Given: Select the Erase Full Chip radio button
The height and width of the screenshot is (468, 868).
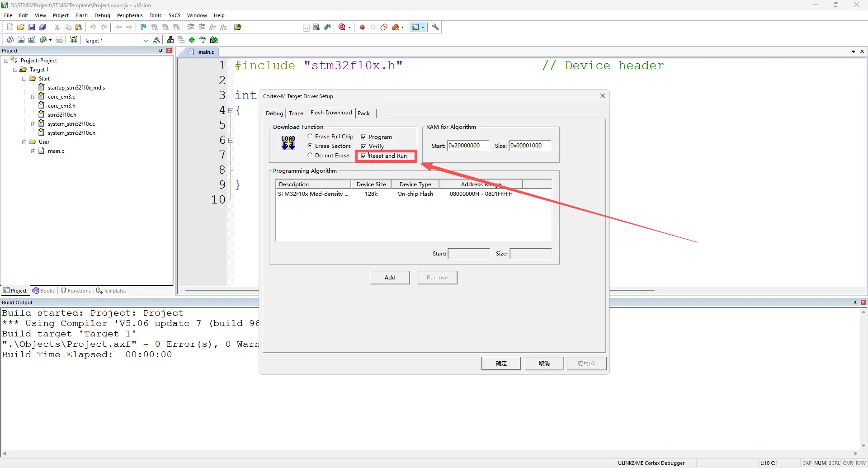Looking at the screenshot, I should coord(310,136).
